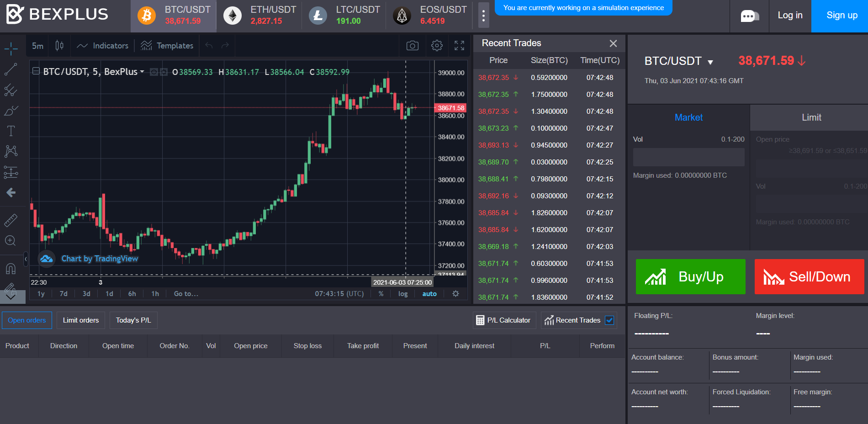The width and height of the screenshot is (868, 424).
Task: Change the 5m chart interval
Action: point(37,46)
